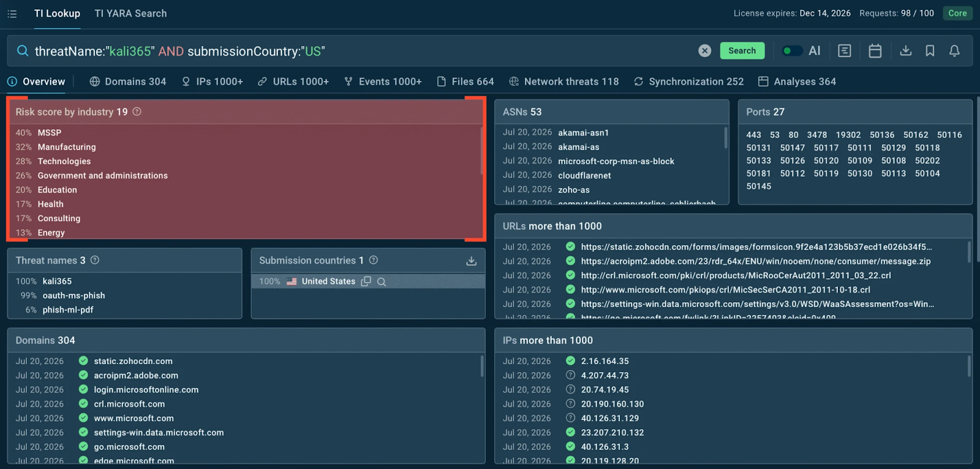
Task: Clear the search query with the X icon
Action: (x=705, y=51)
